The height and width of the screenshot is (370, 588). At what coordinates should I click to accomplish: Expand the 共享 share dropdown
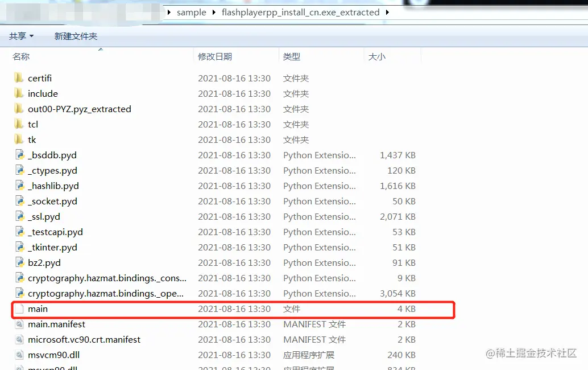pyautogui.click(x=21, y=35)
